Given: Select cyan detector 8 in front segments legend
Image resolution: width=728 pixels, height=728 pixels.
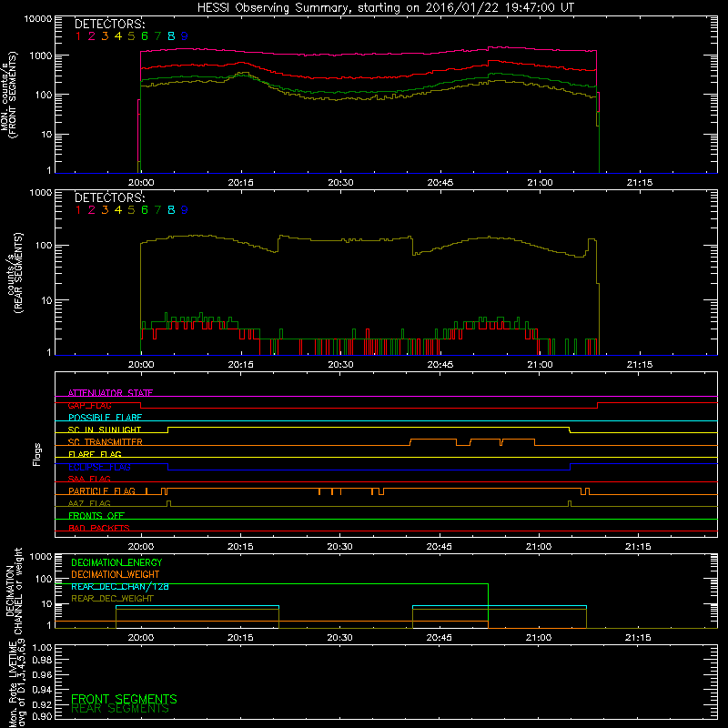Looking at the screenshot, I should click(x=171, y=36).
